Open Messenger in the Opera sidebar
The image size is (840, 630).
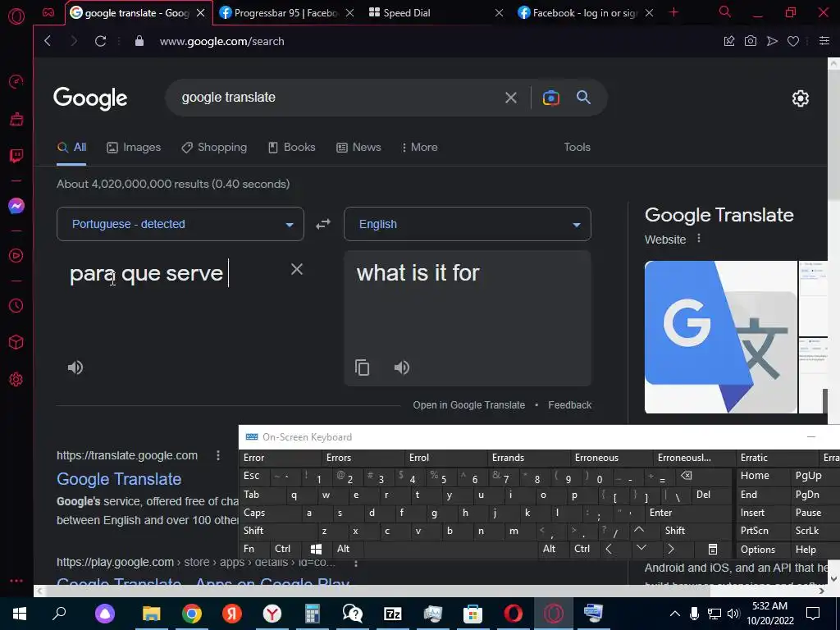[x=16, y=206]
